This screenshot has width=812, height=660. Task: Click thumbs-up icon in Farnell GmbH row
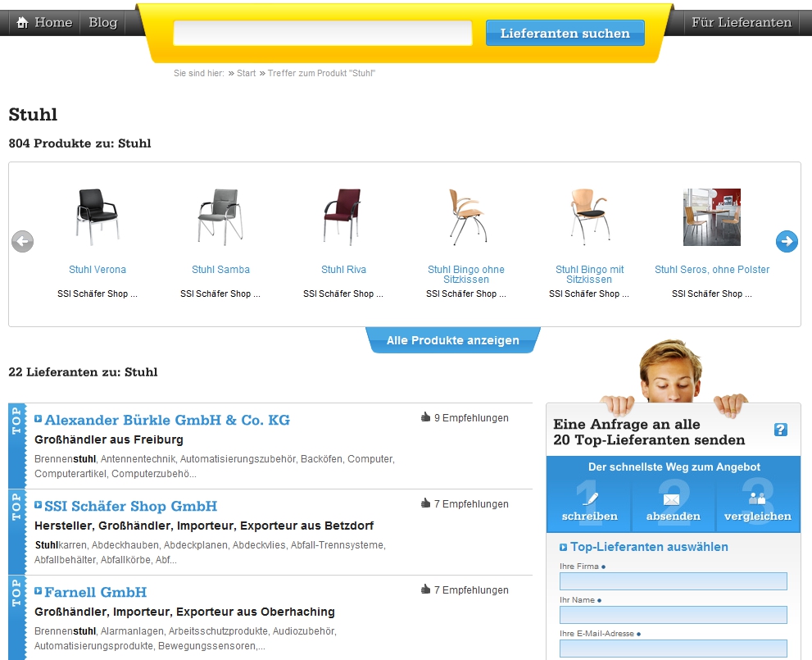coord(426,589)
